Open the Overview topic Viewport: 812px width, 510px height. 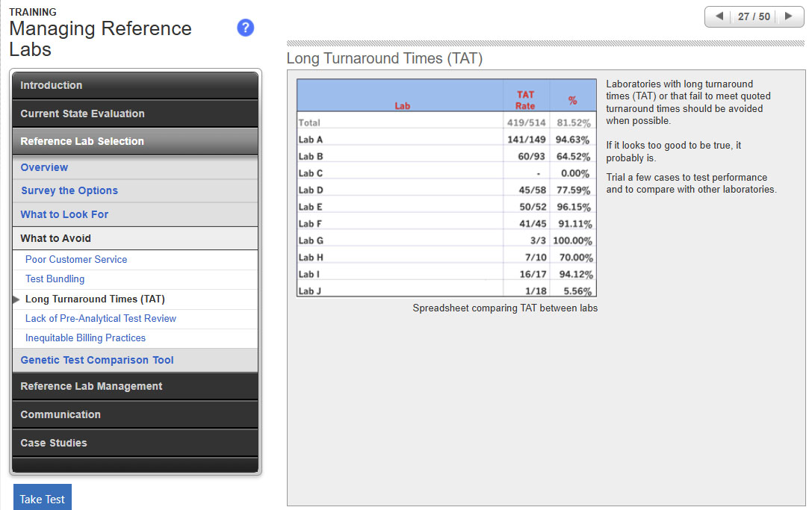(x=44, y=167)
